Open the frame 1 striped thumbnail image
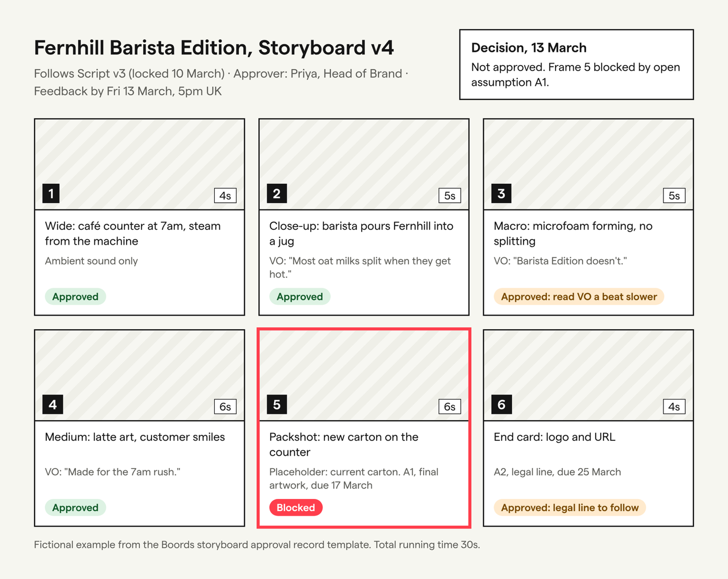The height and width of the screenshot is (579, 728). tap(139, 164)
